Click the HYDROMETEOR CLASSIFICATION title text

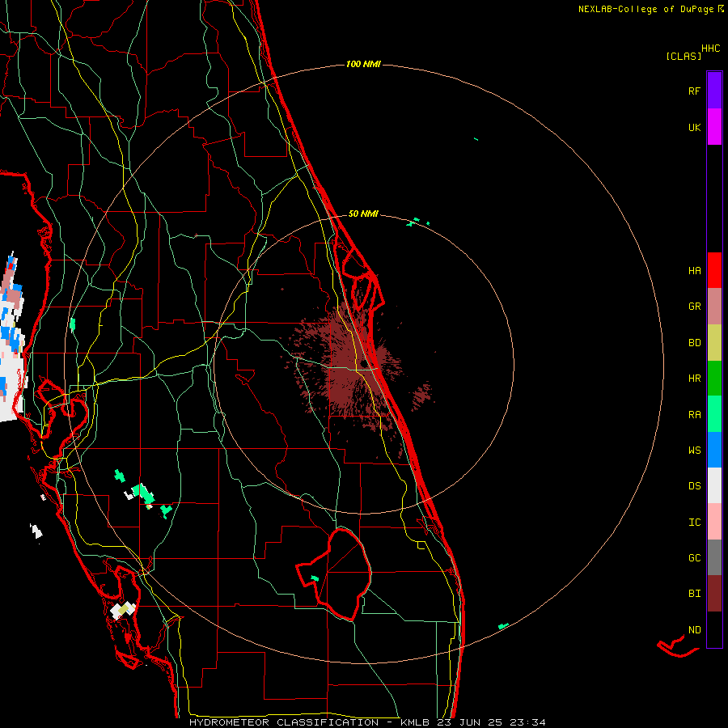(x=284, y=722)
